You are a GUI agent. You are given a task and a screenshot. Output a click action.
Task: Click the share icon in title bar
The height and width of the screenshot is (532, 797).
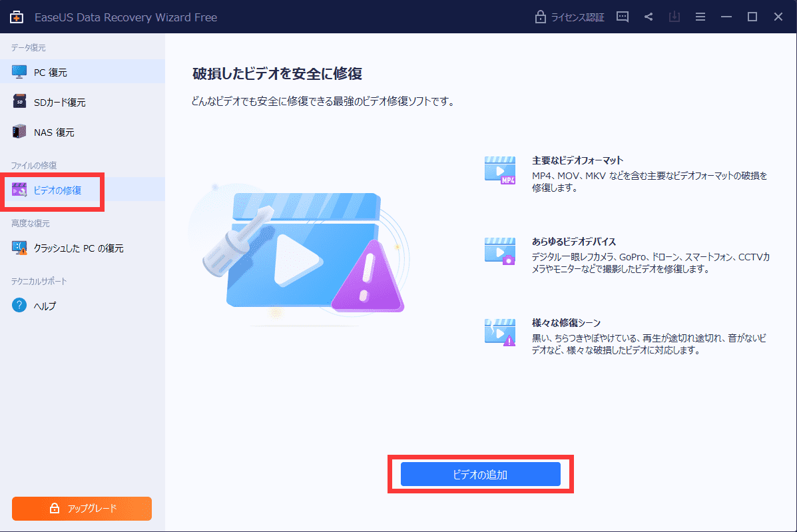tap(649, 17)
